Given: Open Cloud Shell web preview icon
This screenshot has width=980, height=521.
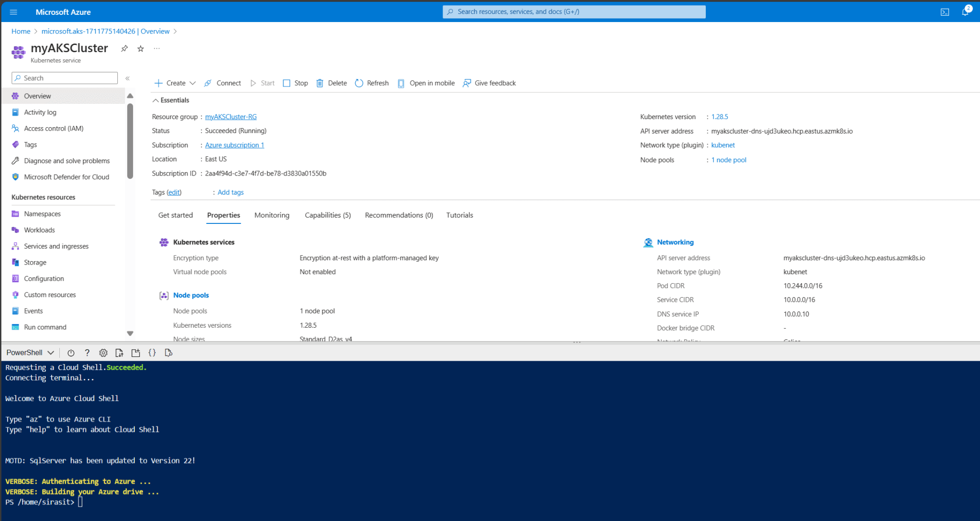Looking at the screenshot, I should (x=168, y=353).
